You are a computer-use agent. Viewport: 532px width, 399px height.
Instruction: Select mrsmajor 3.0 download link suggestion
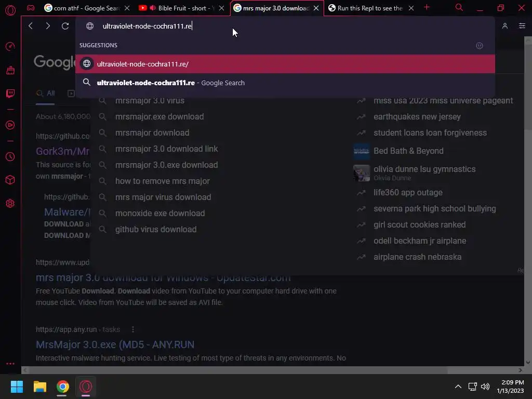[x=166, y=149]
